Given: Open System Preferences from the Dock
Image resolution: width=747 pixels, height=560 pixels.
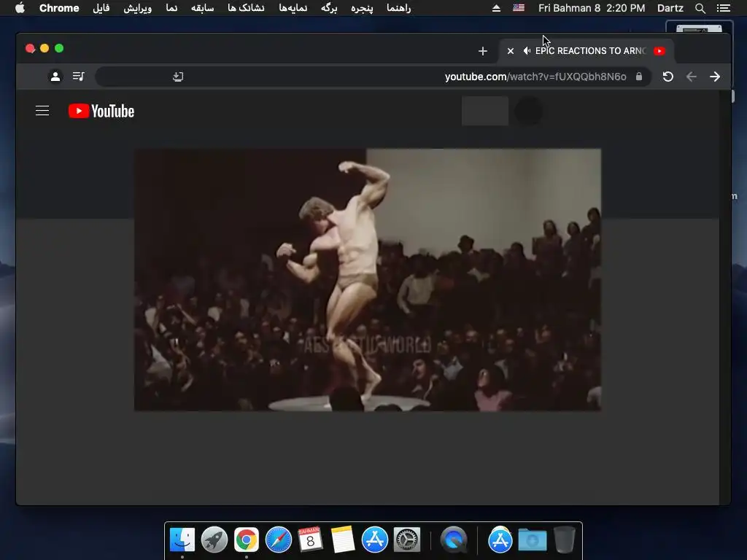Looking at the screenshot, I should [407, 540].
